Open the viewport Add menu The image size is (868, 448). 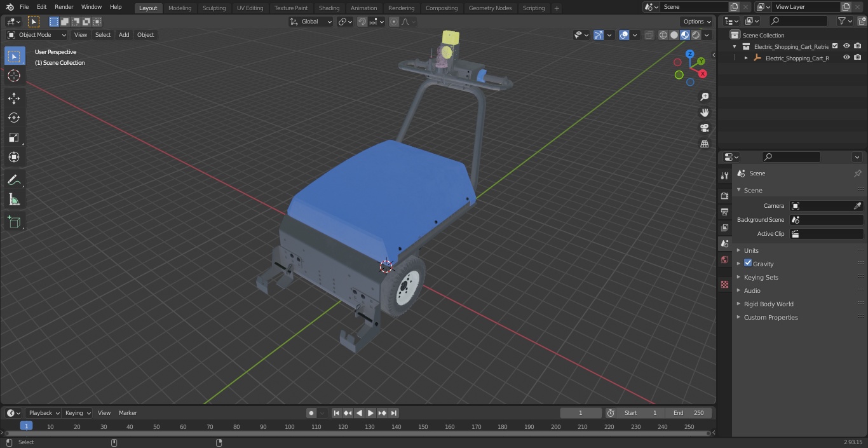[x=124, y=35]
